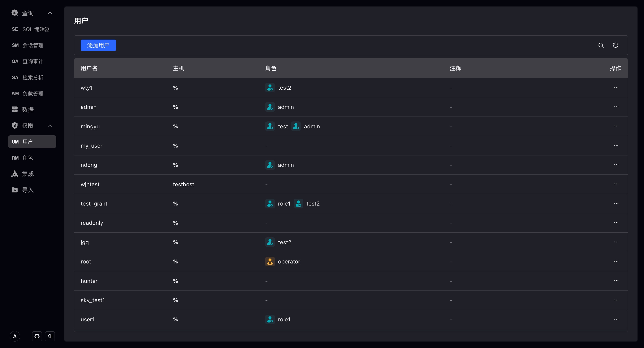Viewport: 644px width, 348px height.
Task: Open 查询审计 in the sidebar
Action: [32, 62]
